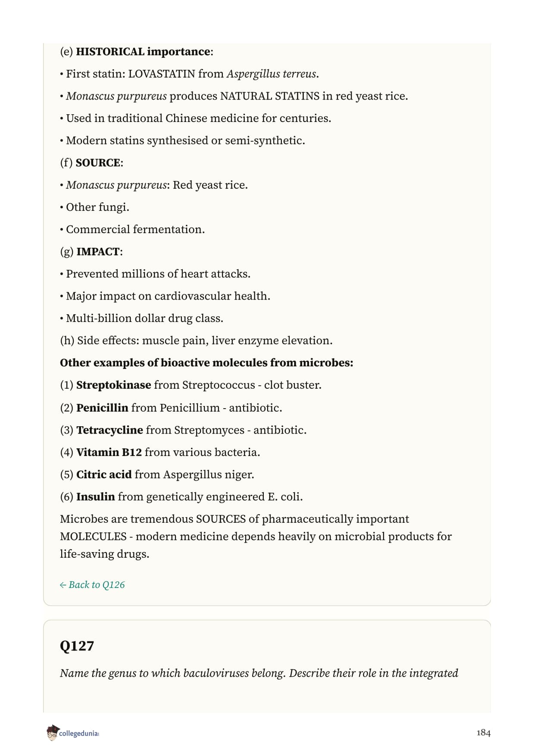Click the HISTORICAL importance heading

click(144, 52)
